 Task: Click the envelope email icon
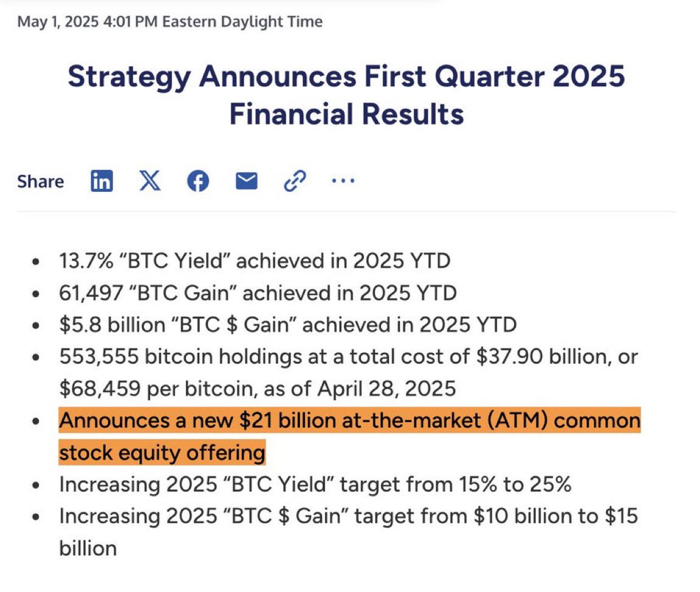[x=246, y=180]
